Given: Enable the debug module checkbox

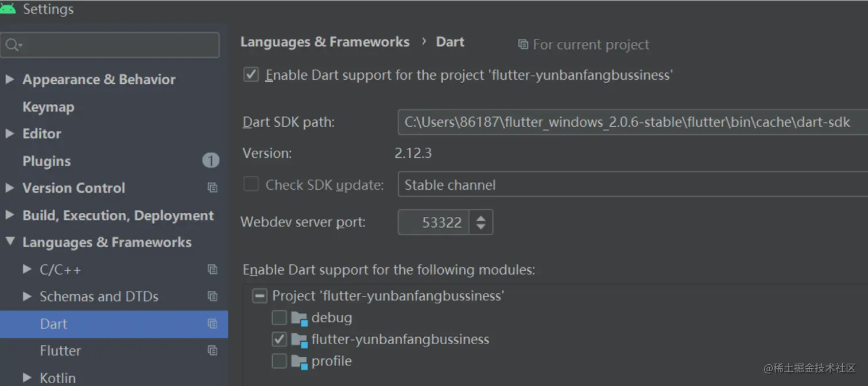Looking at the screenshot, I should coord(279,317).
